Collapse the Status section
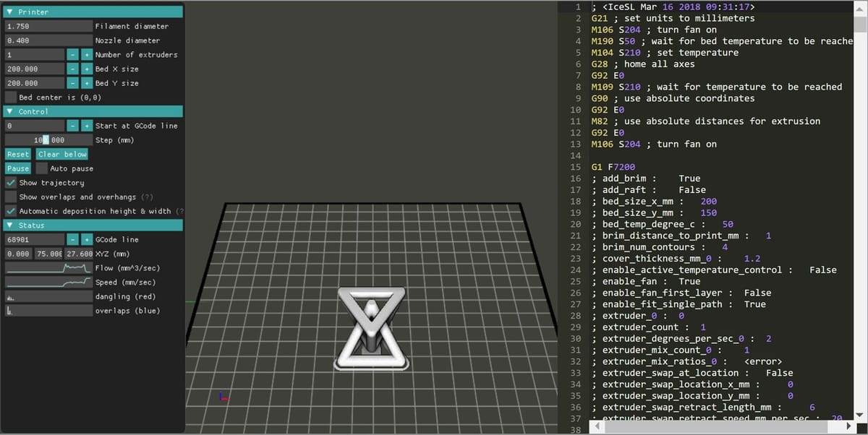The height and width of the screenshot is (435, 868). pyautogui.click(x=9, y=225)
